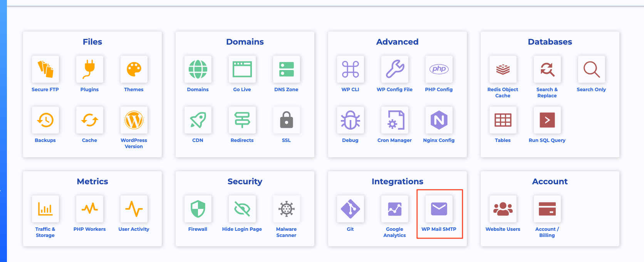Click the Advanced section heading

(x=397, y=42)
